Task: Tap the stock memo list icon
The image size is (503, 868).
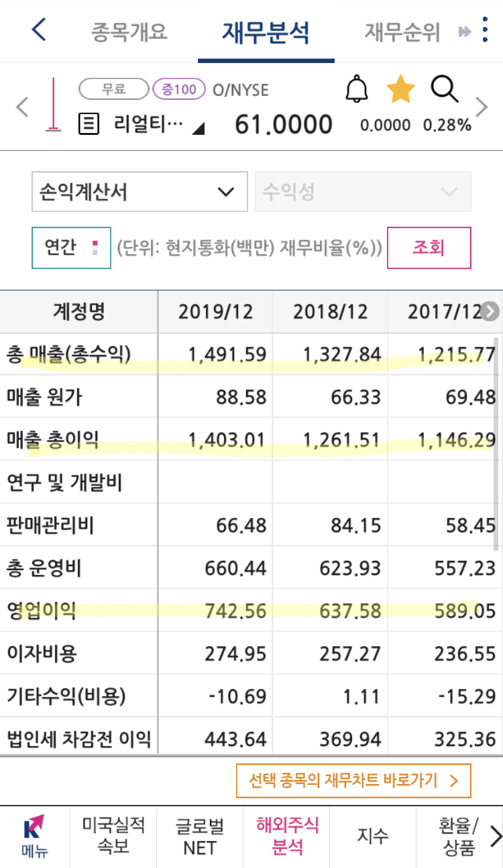Action: point(89,124)
